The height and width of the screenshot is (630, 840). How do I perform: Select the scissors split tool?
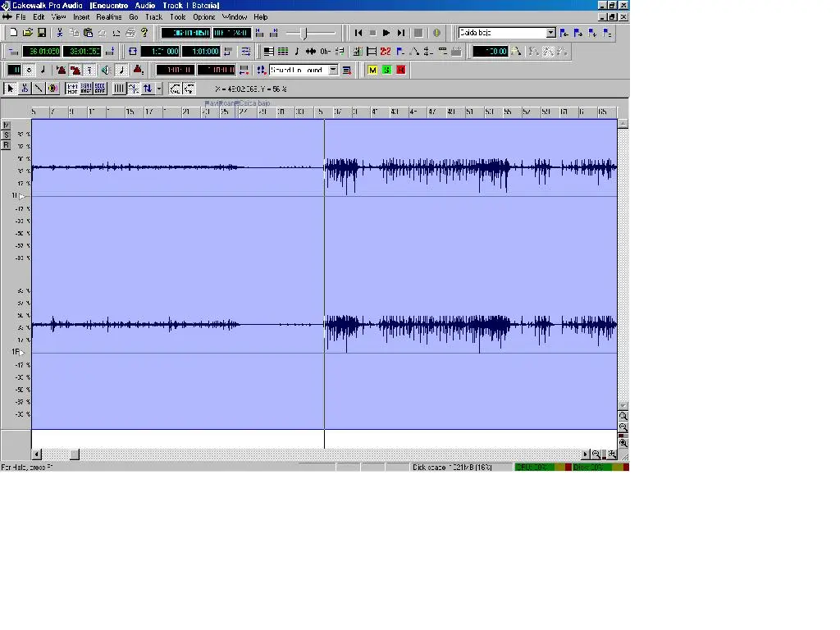click(25, 89)
